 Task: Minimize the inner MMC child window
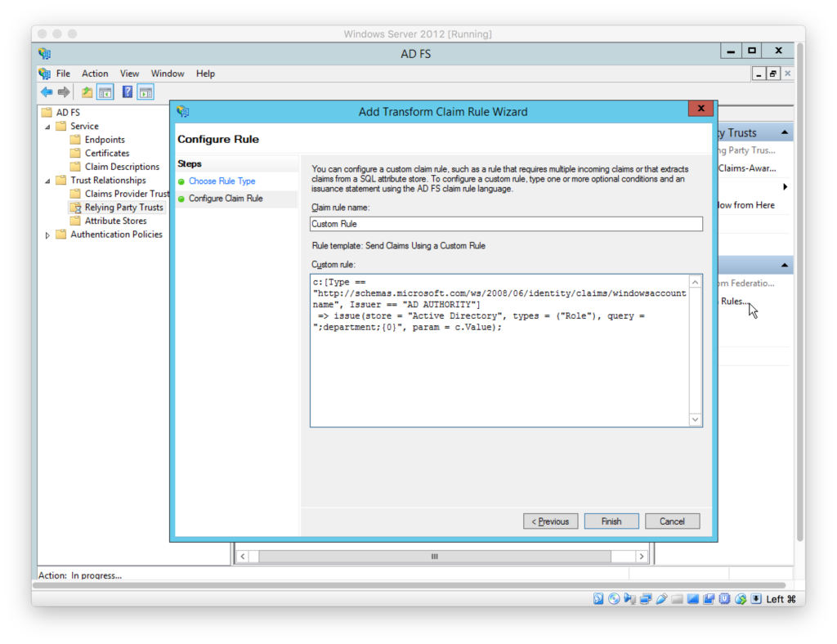coord(759,74)
